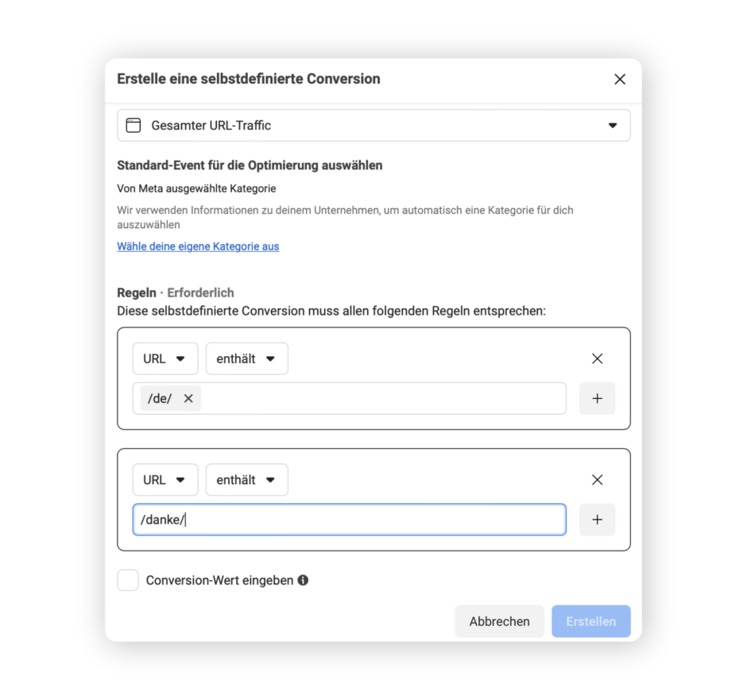Open the first rule's enthält dropdown
This screenshot has height=700, width=747.
pos(247,358)
